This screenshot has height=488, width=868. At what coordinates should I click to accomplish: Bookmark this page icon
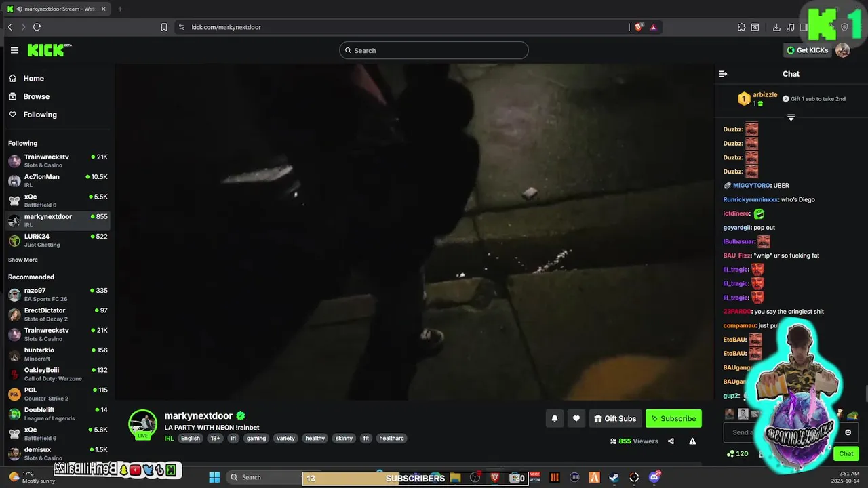[x=164, y=27]
